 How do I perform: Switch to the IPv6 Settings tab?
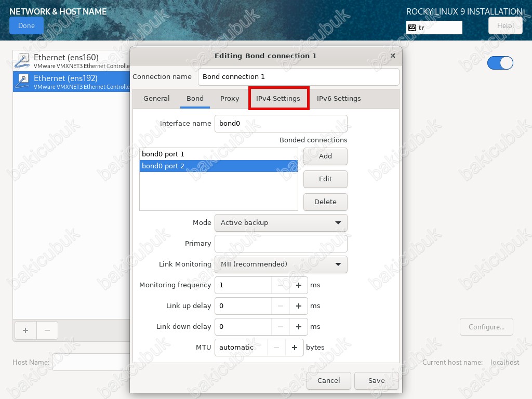(339, 98)
